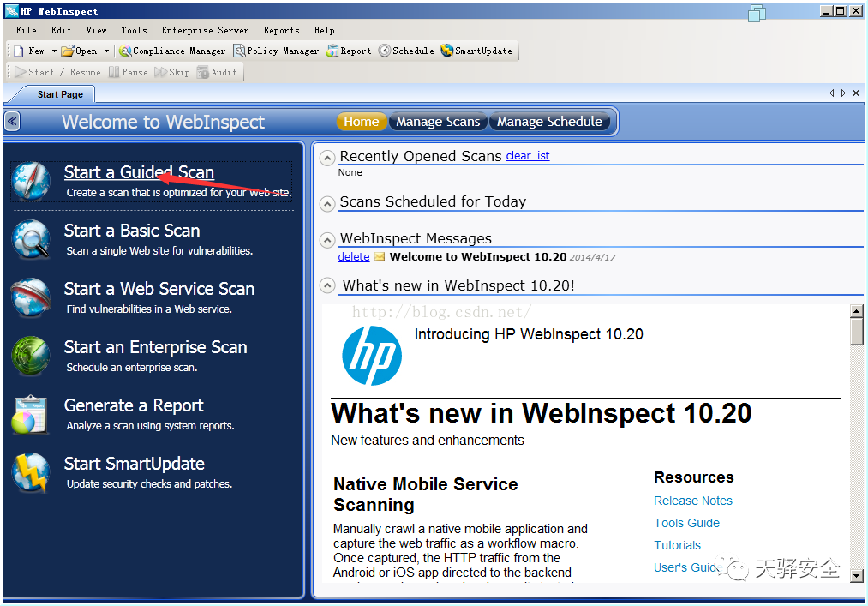The image size is (868, 606).
Task: Click the Start a Basic Scan link
Action: [x=132, y=231]
